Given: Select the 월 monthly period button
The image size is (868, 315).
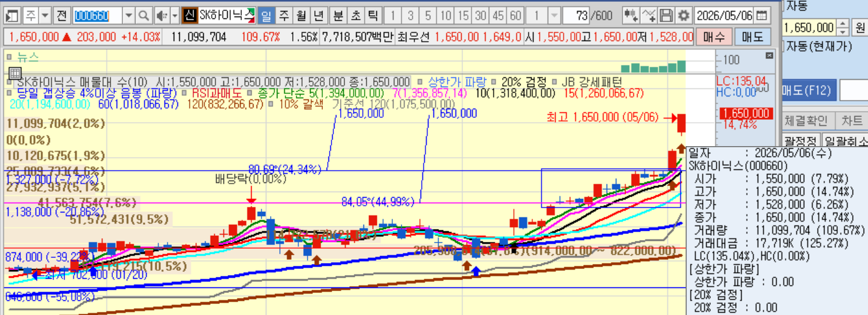Looking at the screenshot, I should 301,15.
